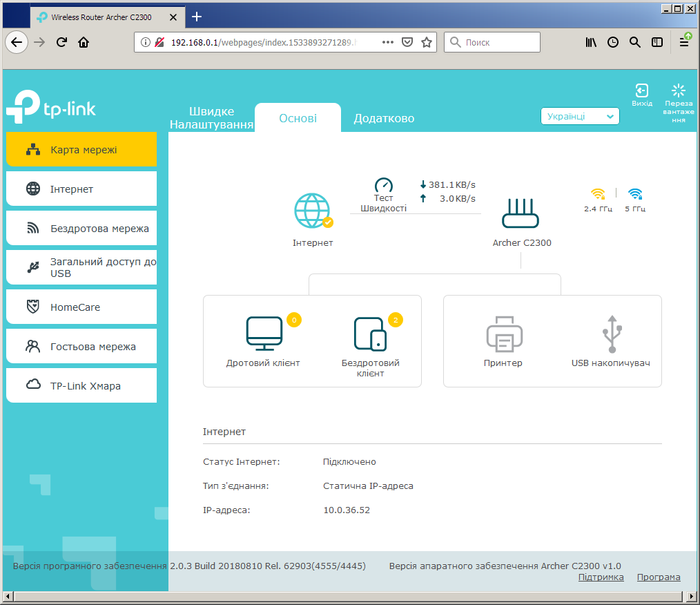
Task: Click the wired client count badge 0
Action: pos(294,320)
